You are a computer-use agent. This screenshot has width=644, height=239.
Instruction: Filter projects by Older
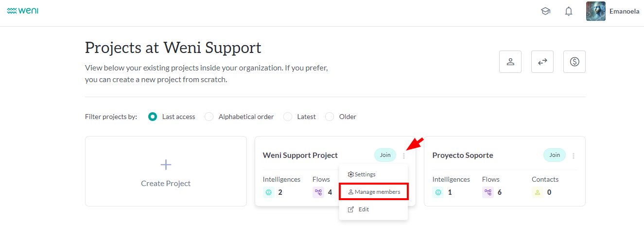click(330, 117)
